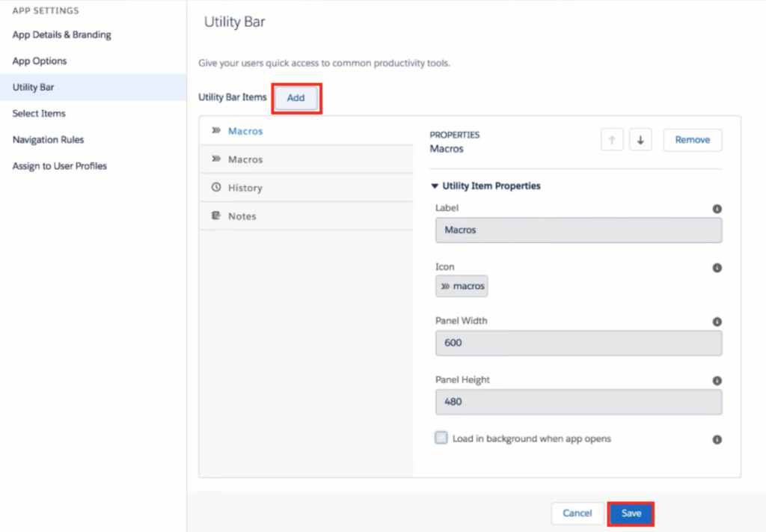Screen dimensions: 766x532
Task: Save the utility bar settings
Action: (631, 513)
